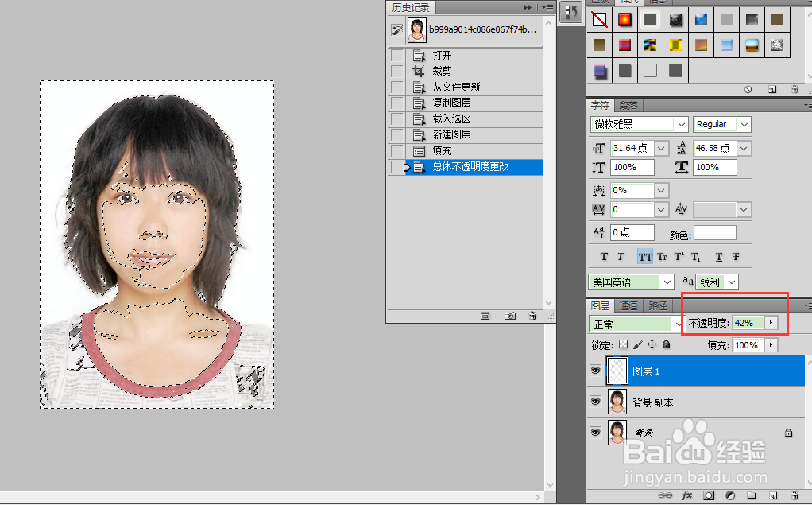812x505 pixels.
Task: Create new document from current history state
Action: (485, 316)
